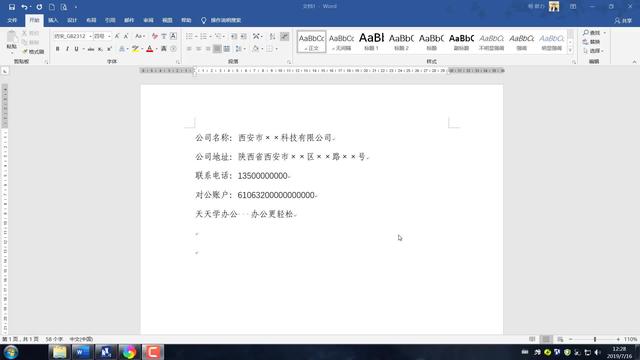The height and width of the screenshot is (360, 640).
Task: Open print preview icon in quick access
Action: pyautogui.click(x=64, y=7)
